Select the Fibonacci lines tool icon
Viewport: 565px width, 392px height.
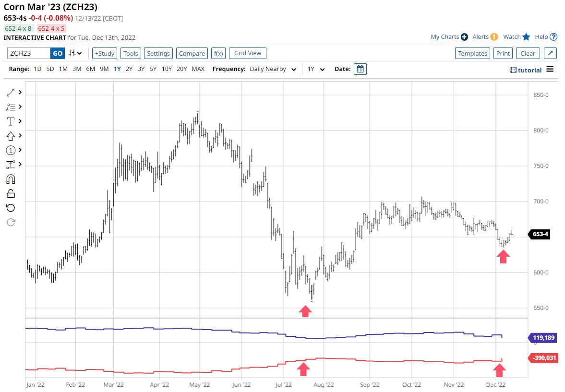point(11,107)
